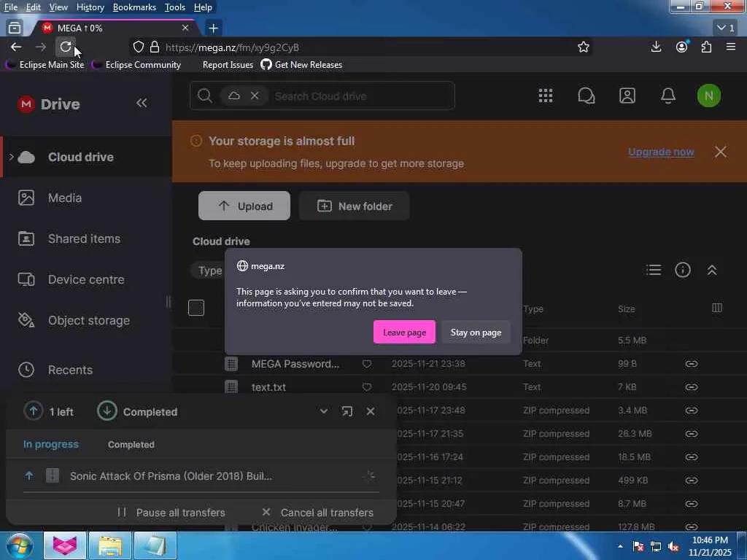This screenshot has height=560, width=747.
Task: Click the 1 left upload indicator
Action: (x=49, y=411)
